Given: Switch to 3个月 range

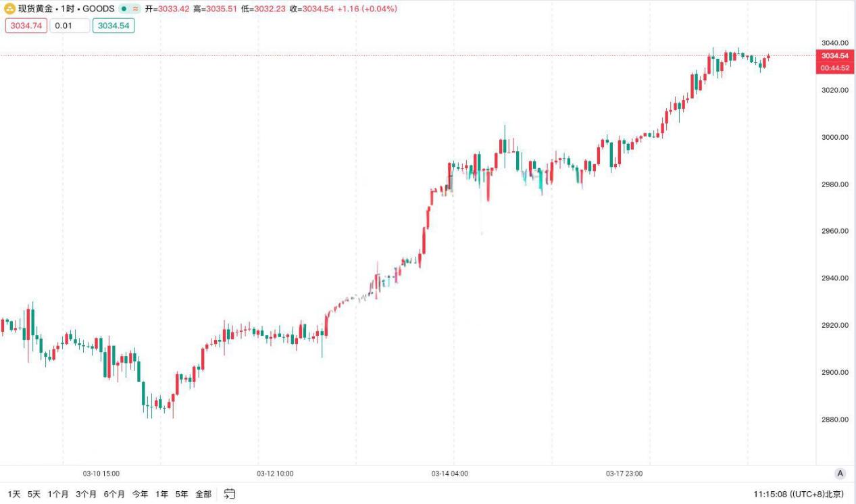Looking at the screenshot, I should 86,494.
